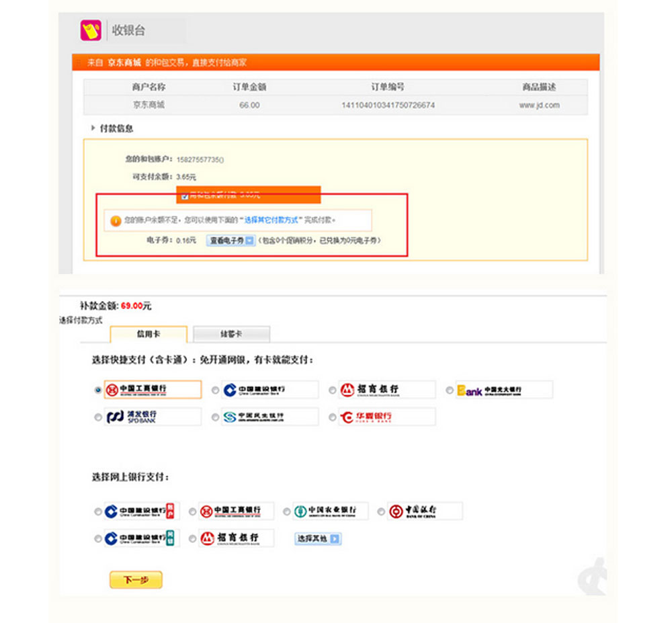Click the 电子券 value 0.16元
The width and height of the screenshot is (672, 623).
point(186,241)
